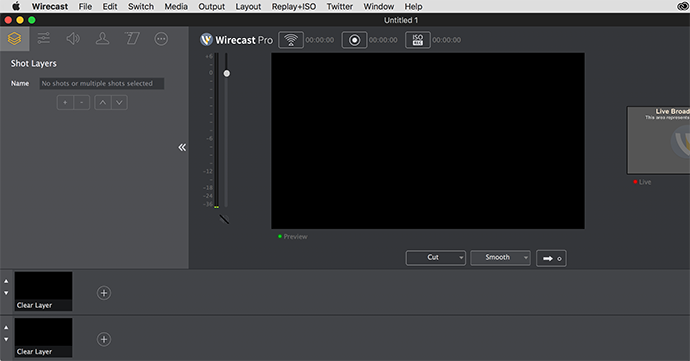Screen dimensions: 690x361
Task: Click down arrow on first layer
Action: (6, 293)
